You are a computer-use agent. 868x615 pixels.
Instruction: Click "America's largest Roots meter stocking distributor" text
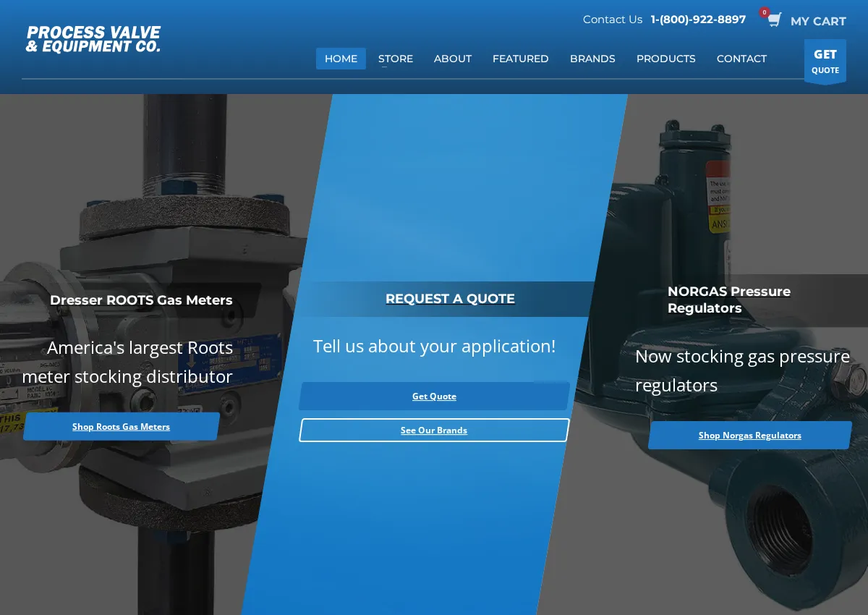click(127, 362)
